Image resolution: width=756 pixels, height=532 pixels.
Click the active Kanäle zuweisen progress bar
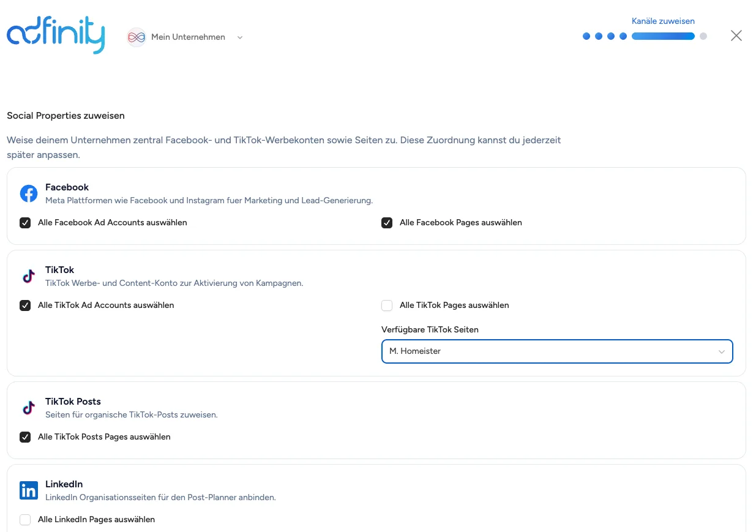point(663,36)
